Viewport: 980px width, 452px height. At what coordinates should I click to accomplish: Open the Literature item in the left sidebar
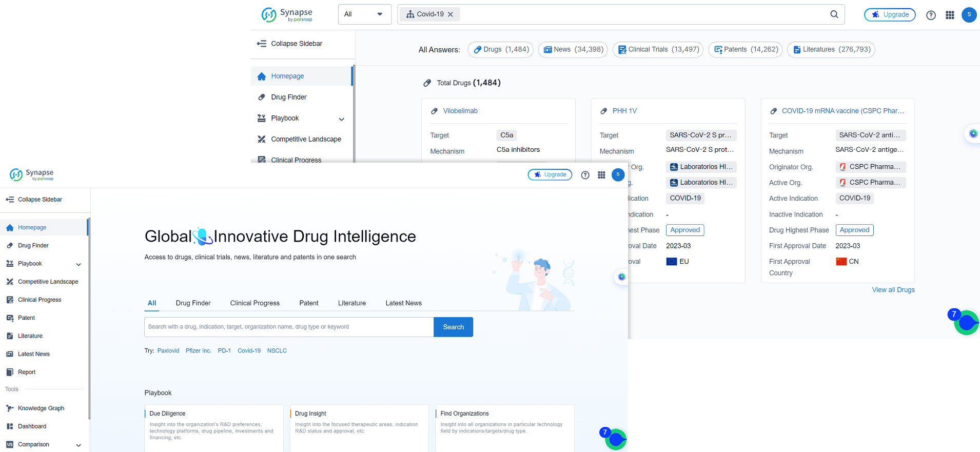click(x=30, y=336)
